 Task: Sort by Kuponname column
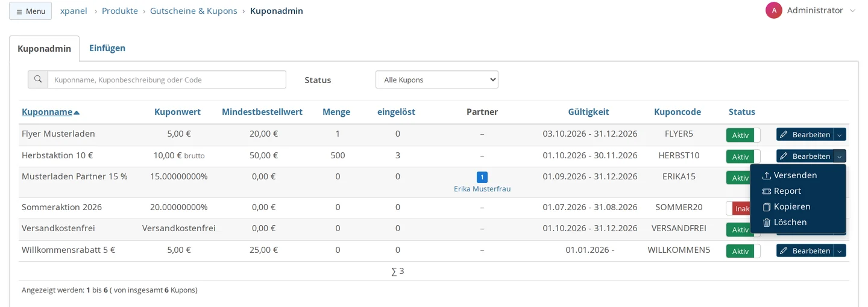[51, 112]
